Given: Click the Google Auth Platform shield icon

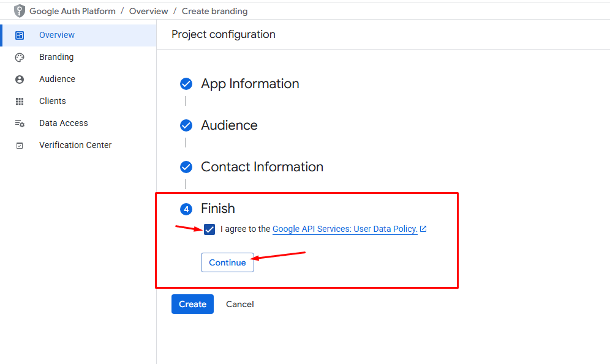Looking at the screenshot, I should (x=19, y=11).
